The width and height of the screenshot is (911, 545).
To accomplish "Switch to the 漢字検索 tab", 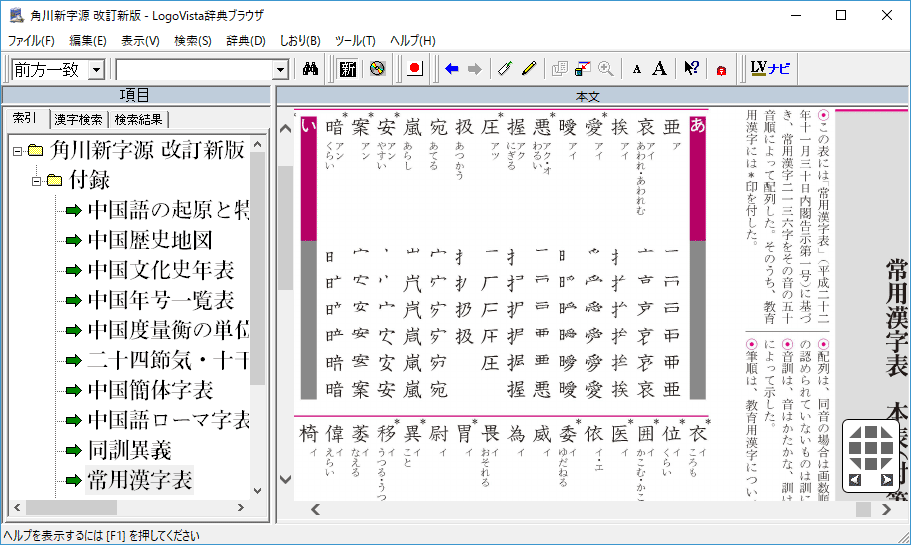I will tap(78, 119).
